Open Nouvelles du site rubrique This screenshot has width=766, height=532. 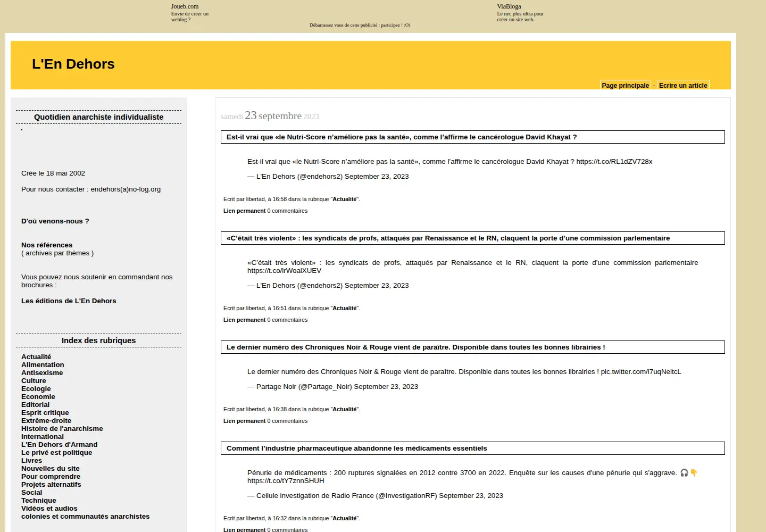point(51,469)
